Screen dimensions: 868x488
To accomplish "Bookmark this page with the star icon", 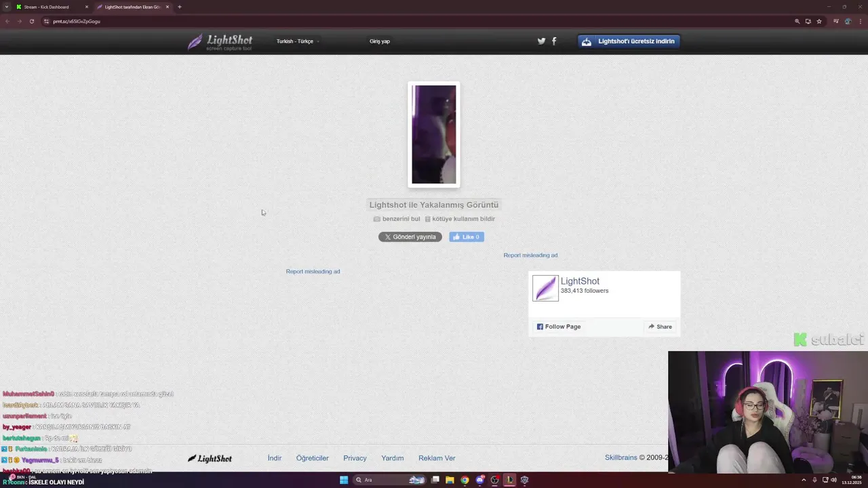I will pos(819,21).
